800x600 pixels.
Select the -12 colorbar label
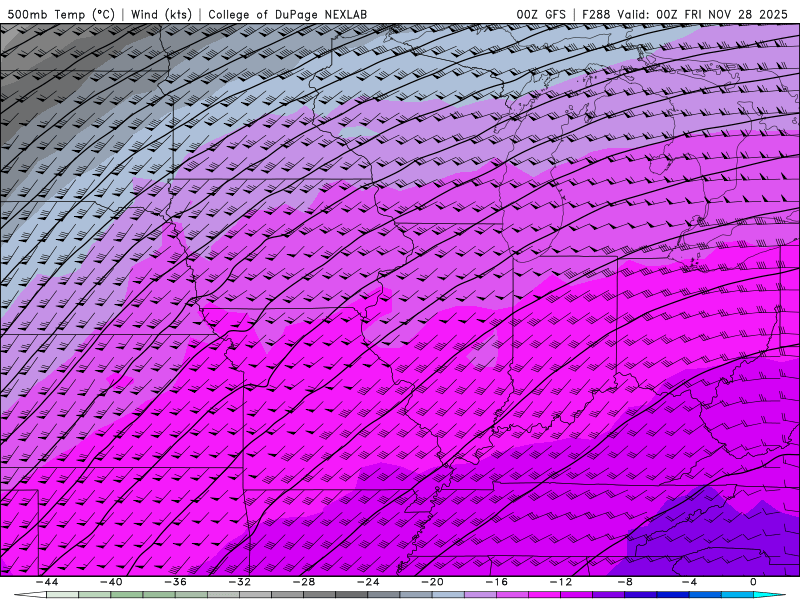tap(561, 582)
